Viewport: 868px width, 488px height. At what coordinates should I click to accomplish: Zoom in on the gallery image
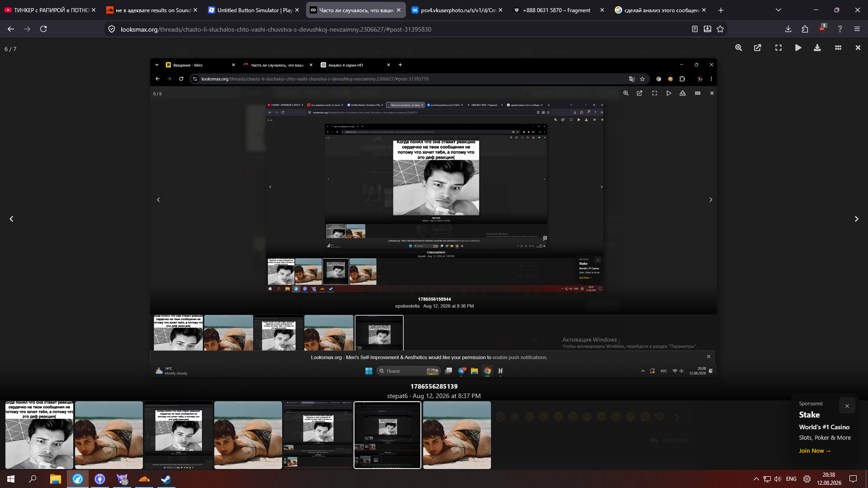coord(739,48)
